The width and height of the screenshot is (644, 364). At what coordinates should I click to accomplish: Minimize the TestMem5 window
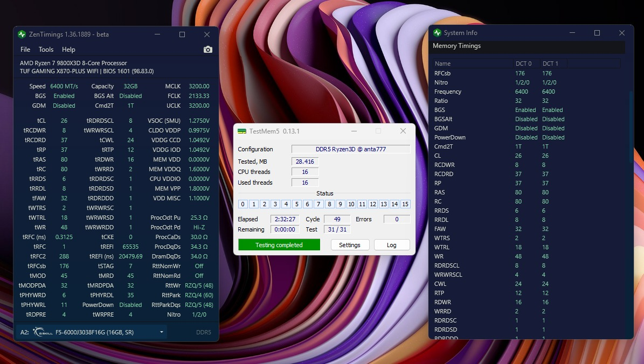pos(354,131)
